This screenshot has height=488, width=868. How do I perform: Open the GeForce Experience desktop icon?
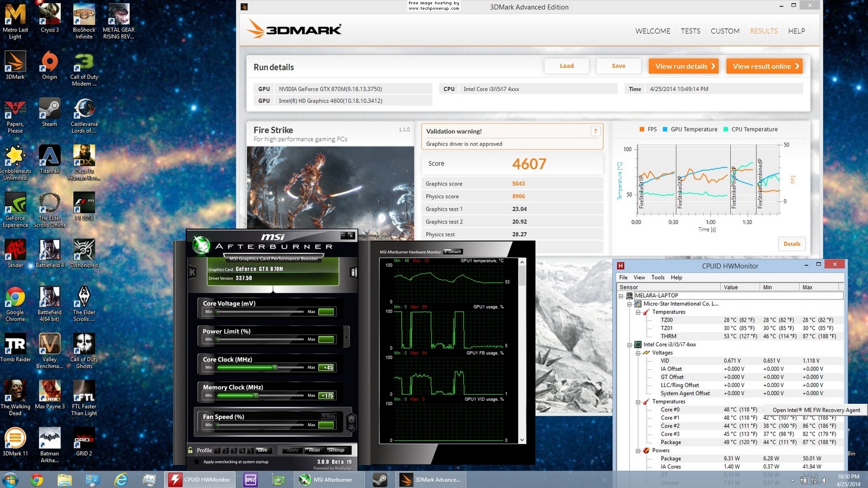[15, 210]
